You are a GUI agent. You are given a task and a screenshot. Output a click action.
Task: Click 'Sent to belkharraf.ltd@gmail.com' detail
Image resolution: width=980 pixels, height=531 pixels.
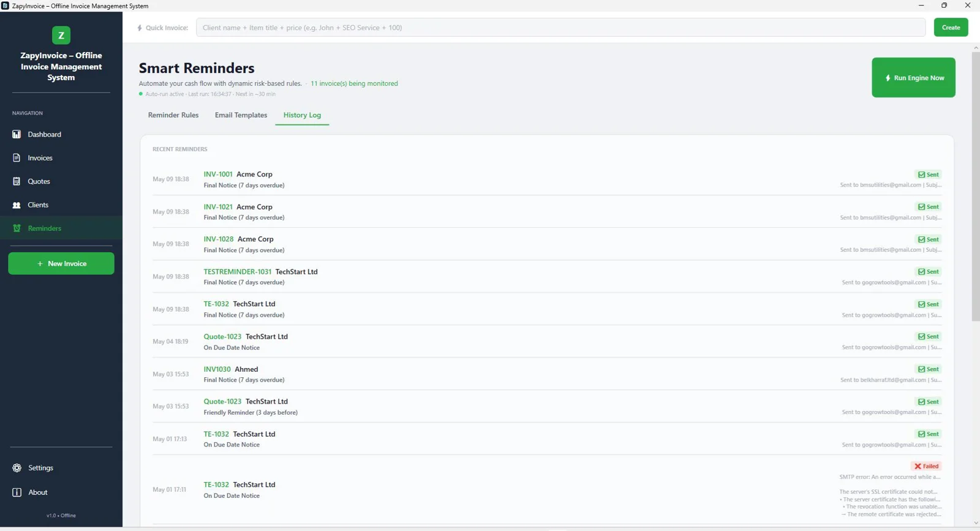[891, 380]
